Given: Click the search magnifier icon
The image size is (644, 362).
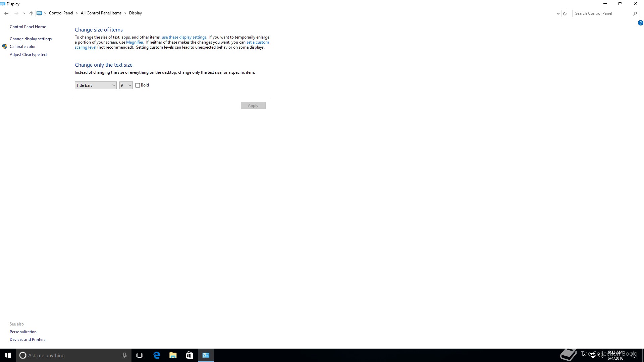Looking at the screenshot, I should (x=635, y=13).
